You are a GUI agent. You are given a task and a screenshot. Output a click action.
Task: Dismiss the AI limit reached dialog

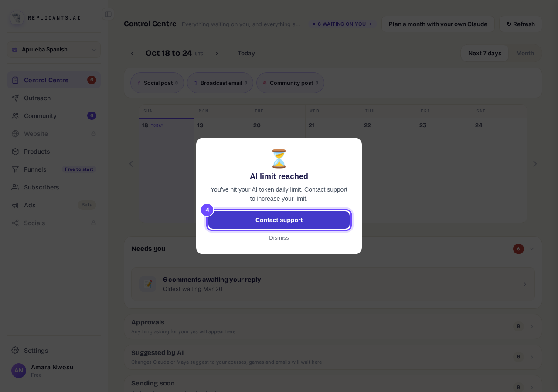279,238
